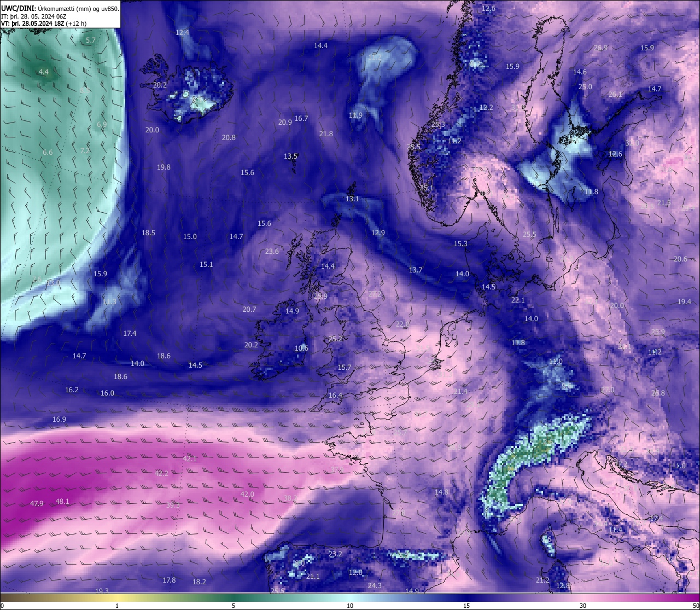The height and width of the screenshot is (610, 700).
Task: Click the 16.2 value label
Action: [x=72, y=390]
